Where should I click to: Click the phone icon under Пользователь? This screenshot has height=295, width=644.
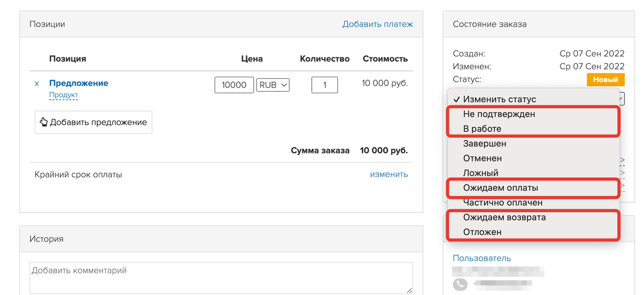click(460, 284)
